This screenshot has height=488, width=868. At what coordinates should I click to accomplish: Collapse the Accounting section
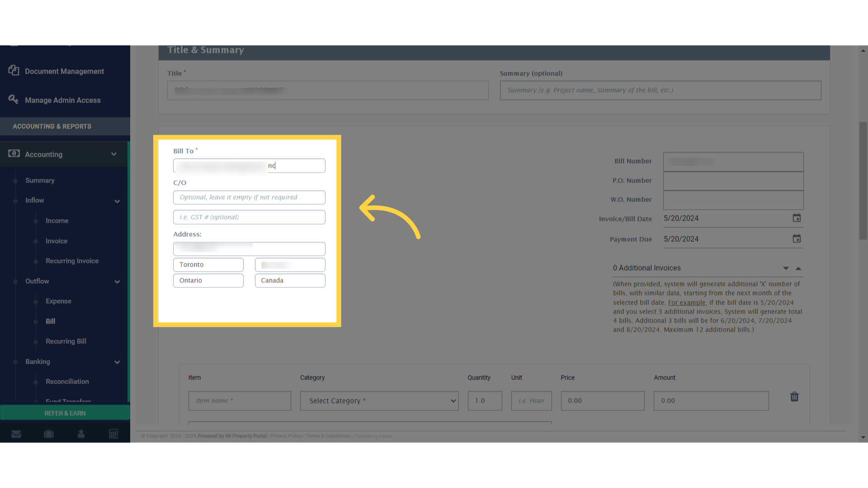point(114,154)
